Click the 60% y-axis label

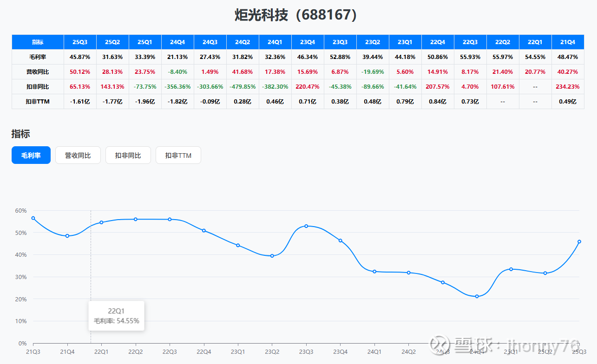21,210
